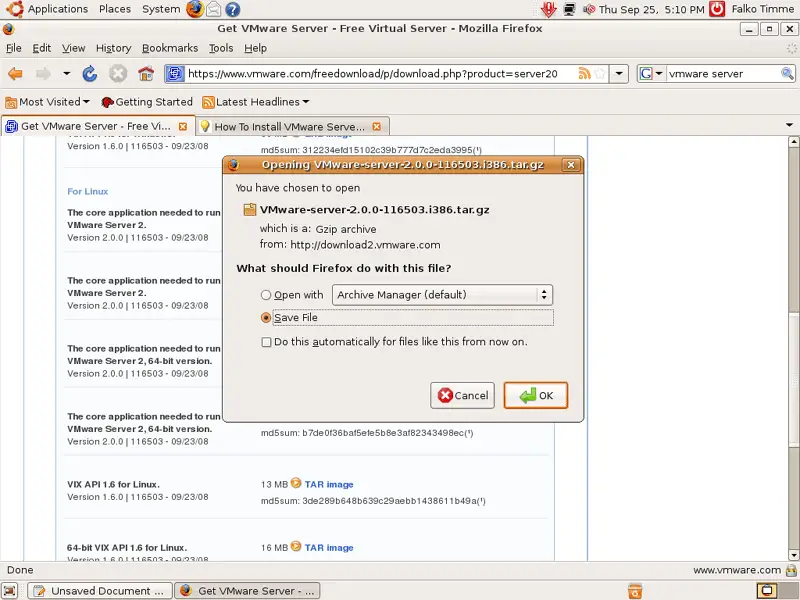Download the 16 MB TAR image link
The image size is (800, 600).
pyautogui.click(x=329, y=547)
